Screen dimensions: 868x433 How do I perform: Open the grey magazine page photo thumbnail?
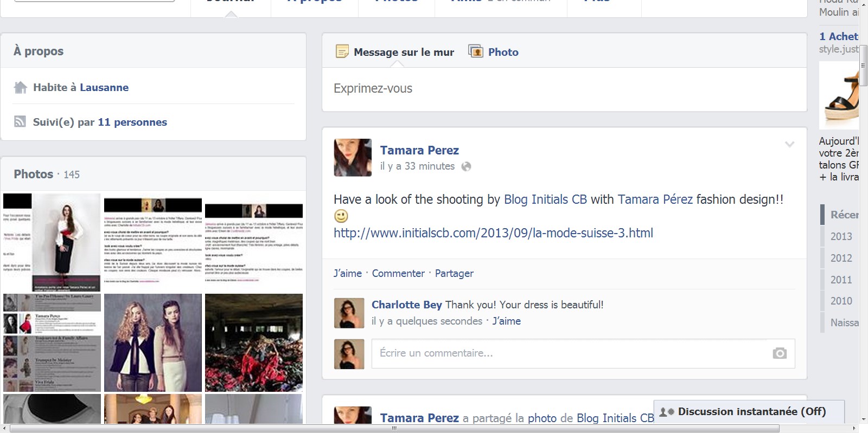point(52,342)
